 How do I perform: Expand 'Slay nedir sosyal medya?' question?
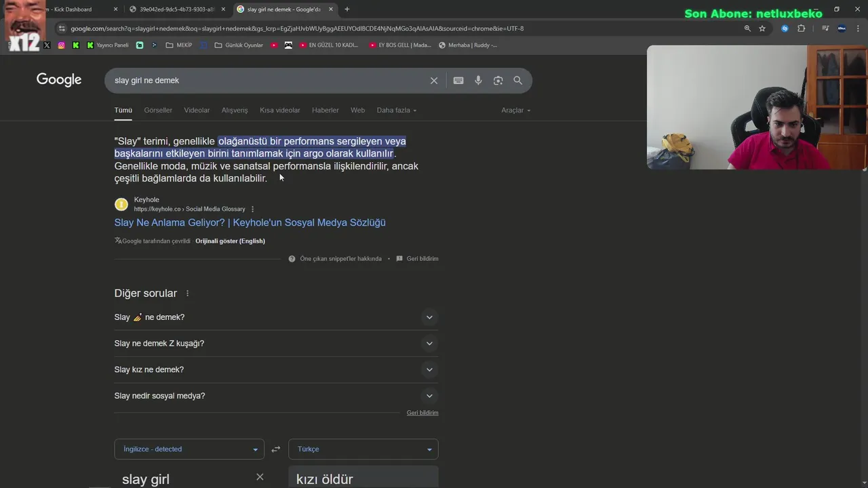click(276, 396)
